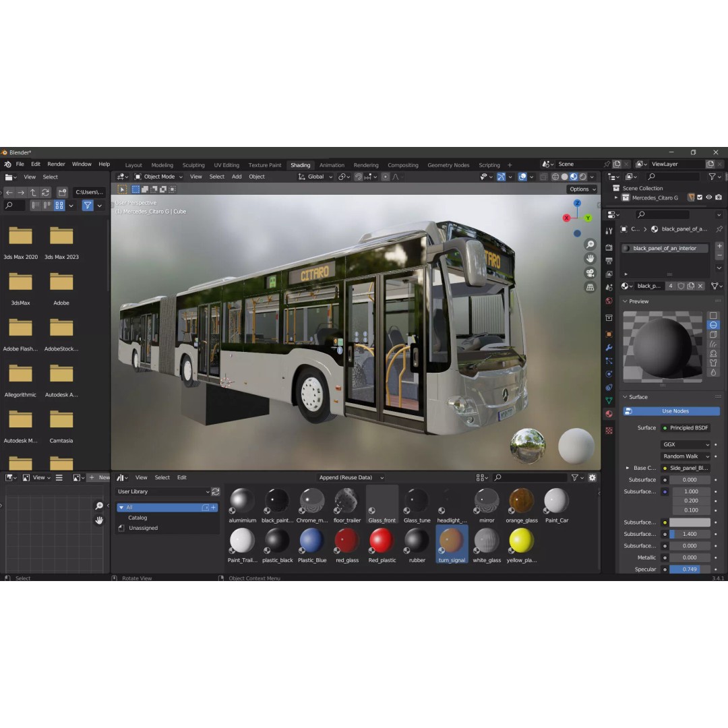Image resolution: width=728 pixels, height=728 pixels.
Task: Open Append (Reuse Data) import dropdown
Action: (x=351, y=478)
